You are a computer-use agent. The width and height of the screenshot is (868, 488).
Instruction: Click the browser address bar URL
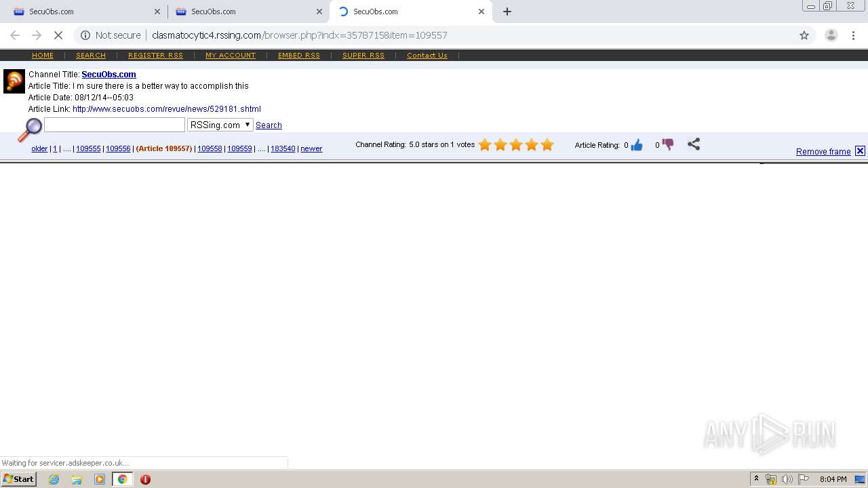299,35
